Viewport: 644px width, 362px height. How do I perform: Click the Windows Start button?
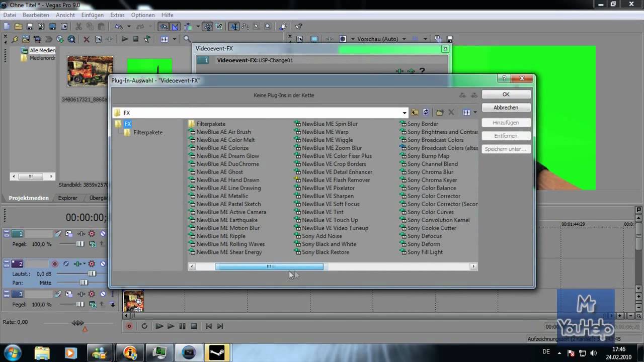[x=13, y=352]
